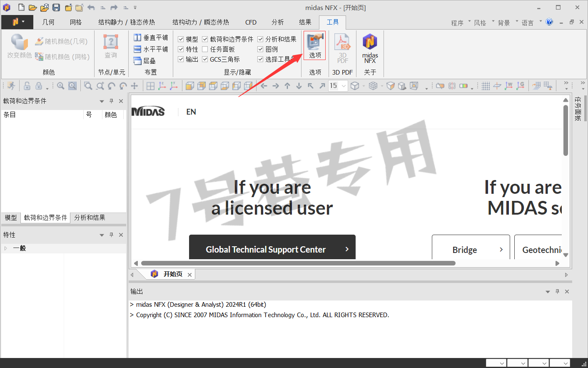This screenshot has width=588, height=368.
Task: Switch to the CFD ribbon tab
Action: 251,22
